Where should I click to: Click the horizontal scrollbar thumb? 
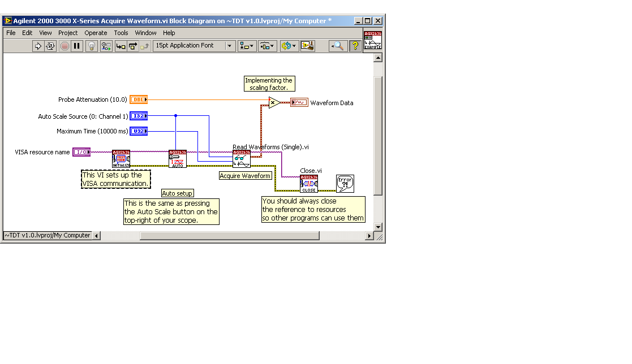[x=230, y=236]
